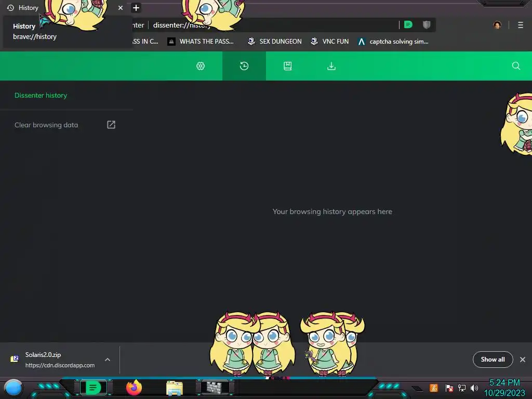This screenshot has height=399, width=532.
Task: Open the WHATS THE PASS... bookmark
Action: point(201,42)
